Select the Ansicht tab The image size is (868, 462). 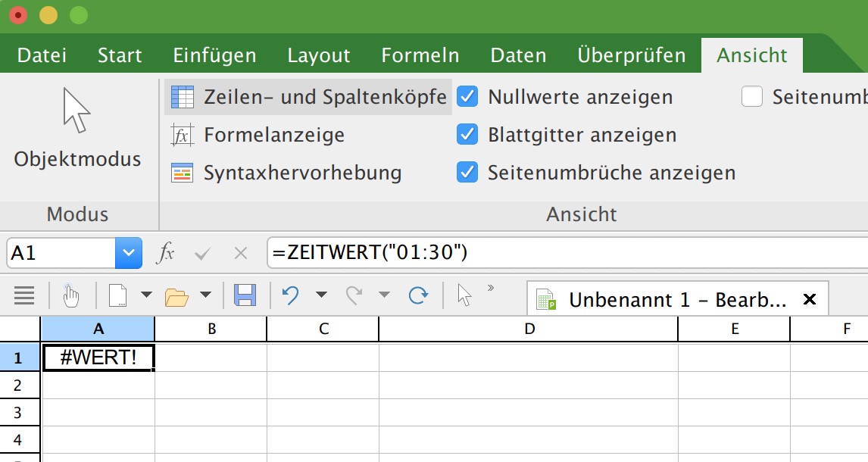[x=752, y=55]
